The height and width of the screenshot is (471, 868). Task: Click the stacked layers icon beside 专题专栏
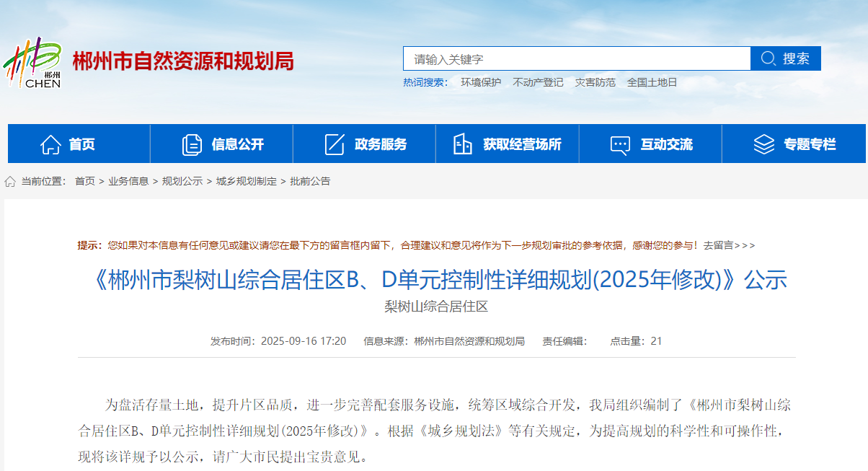pyautogui.click(x=763, y=144)
